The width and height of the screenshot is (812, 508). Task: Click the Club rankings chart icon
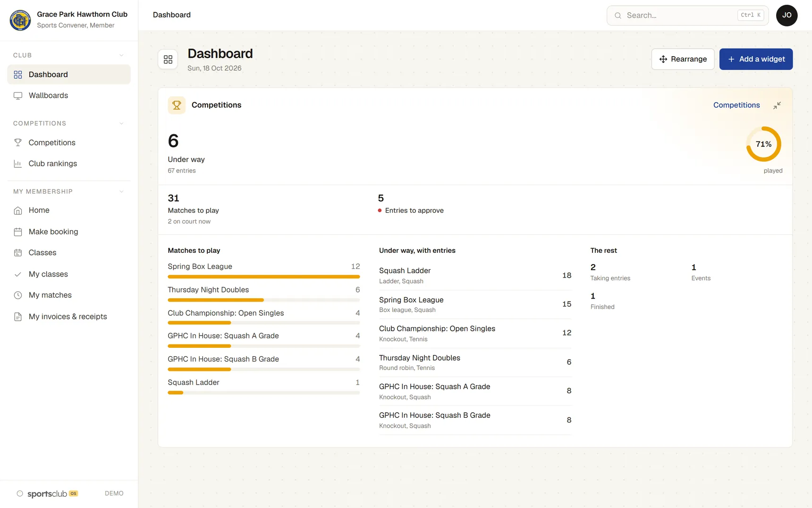point(18,164)
